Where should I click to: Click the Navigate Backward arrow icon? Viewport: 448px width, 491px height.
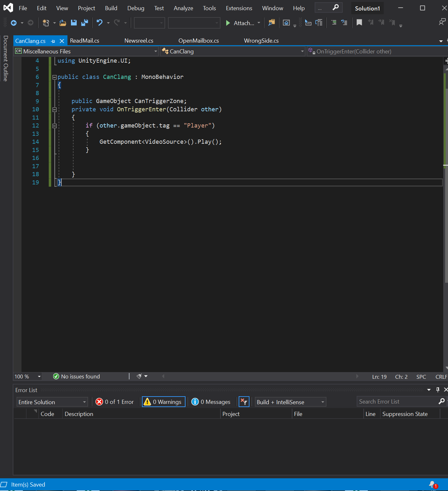pos(14,23)
